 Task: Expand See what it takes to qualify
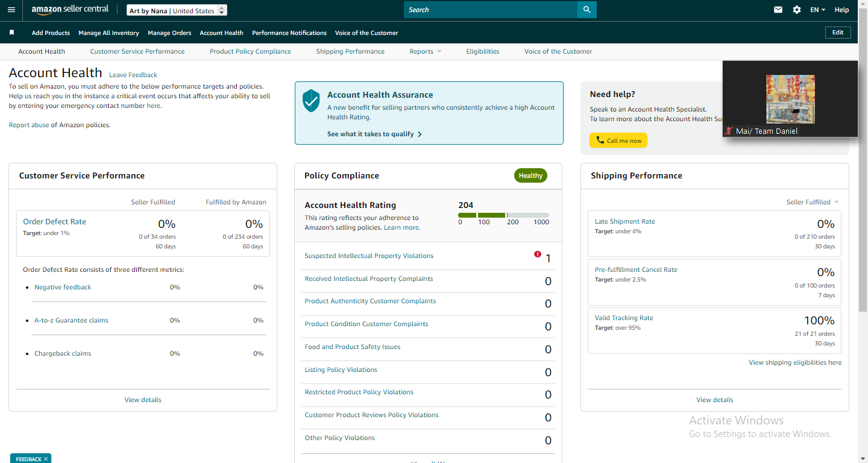374,134
